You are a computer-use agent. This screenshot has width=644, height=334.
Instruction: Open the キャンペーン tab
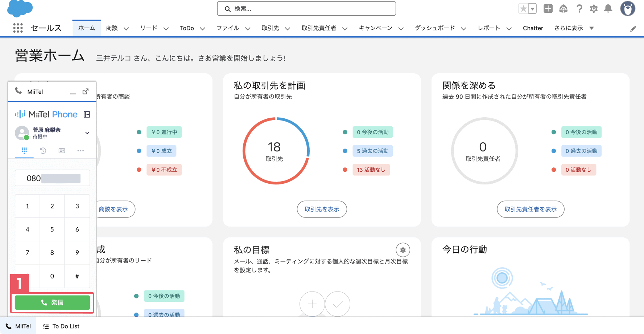pyautogui.click(x=375, y=28)
